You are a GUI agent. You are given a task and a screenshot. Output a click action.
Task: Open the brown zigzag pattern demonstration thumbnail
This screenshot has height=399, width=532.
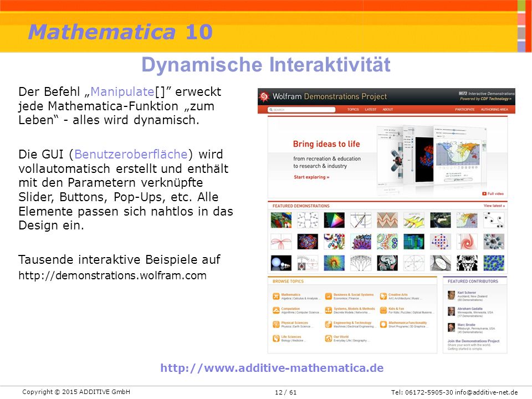(387, 220)
